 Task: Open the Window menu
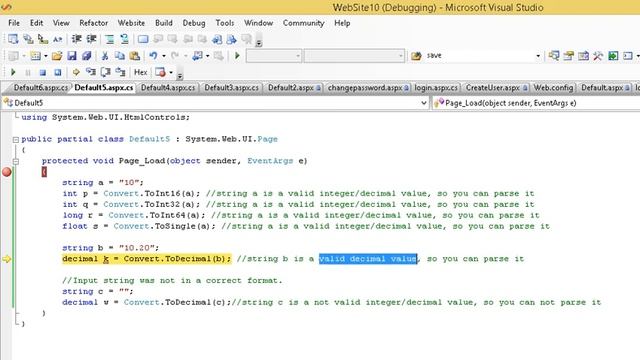pyautogui.click(x=258, y=23)
